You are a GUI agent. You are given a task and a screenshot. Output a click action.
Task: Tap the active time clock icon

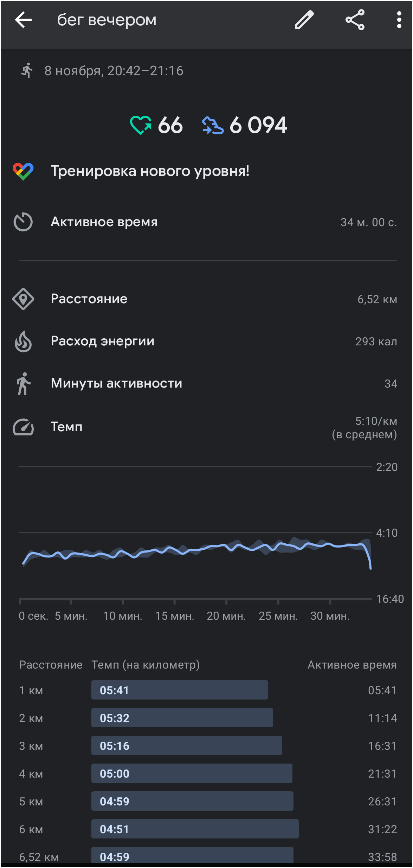(23, 222)
